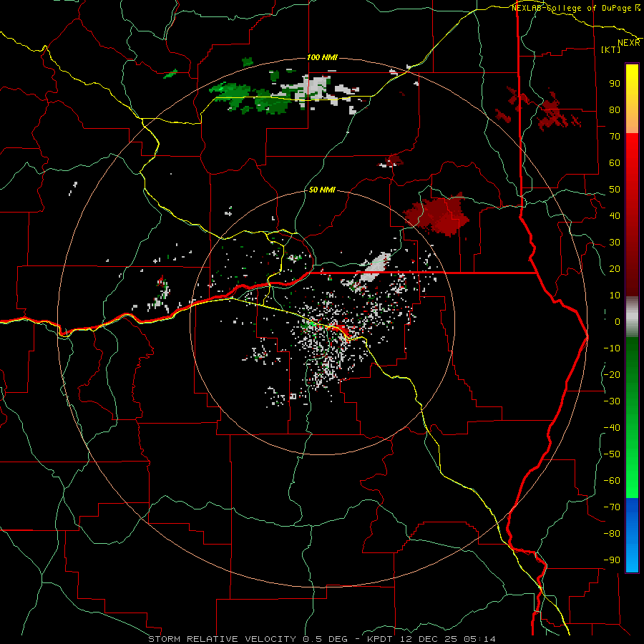This screenshot has height=644, width=644.
Task: Click the -50 value on the velocity scale
Action: [612, 454]
